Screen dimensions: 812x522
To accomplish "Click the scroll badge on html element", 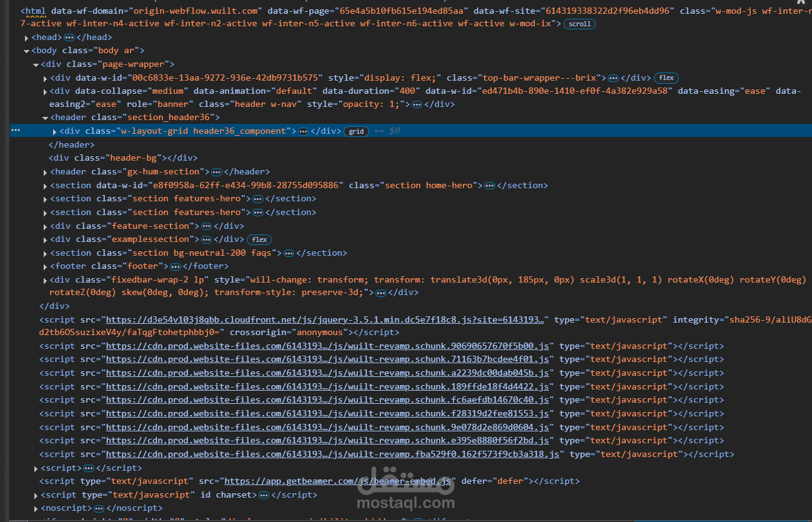I will tap(580, 24).
